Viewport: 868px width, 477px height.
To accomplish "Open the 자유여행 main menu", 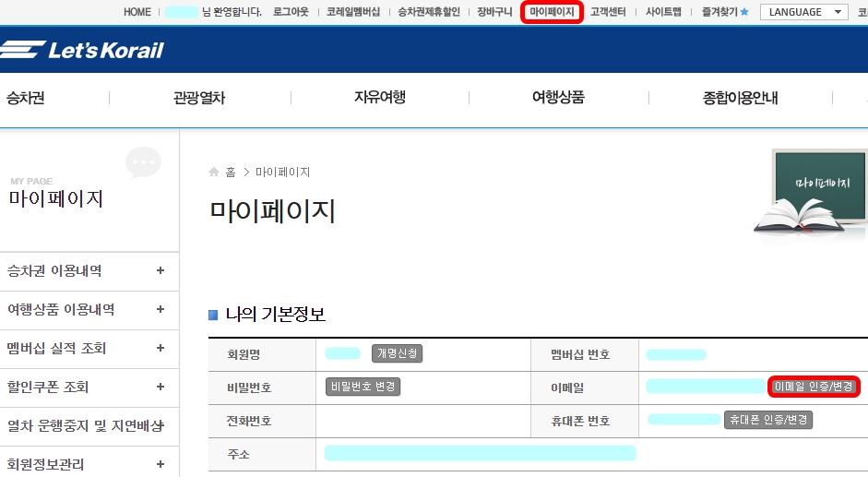I will click(380, 98).
